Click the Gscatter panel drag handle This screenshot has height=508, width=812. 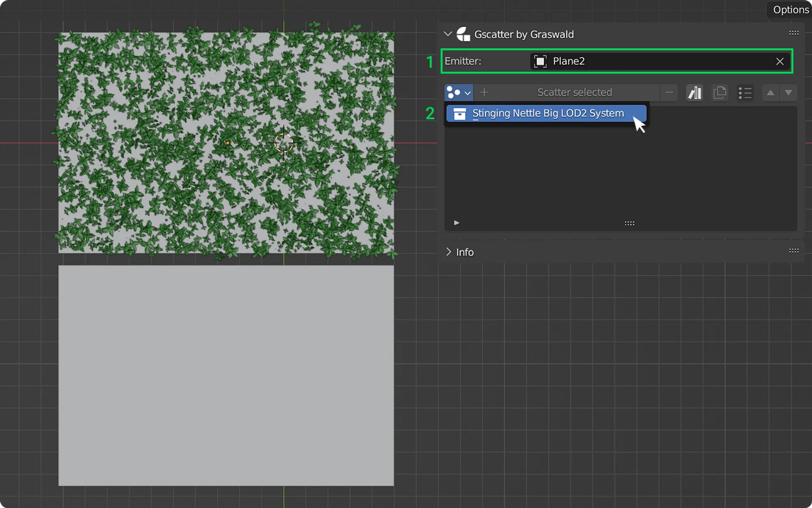coord(794,33)
